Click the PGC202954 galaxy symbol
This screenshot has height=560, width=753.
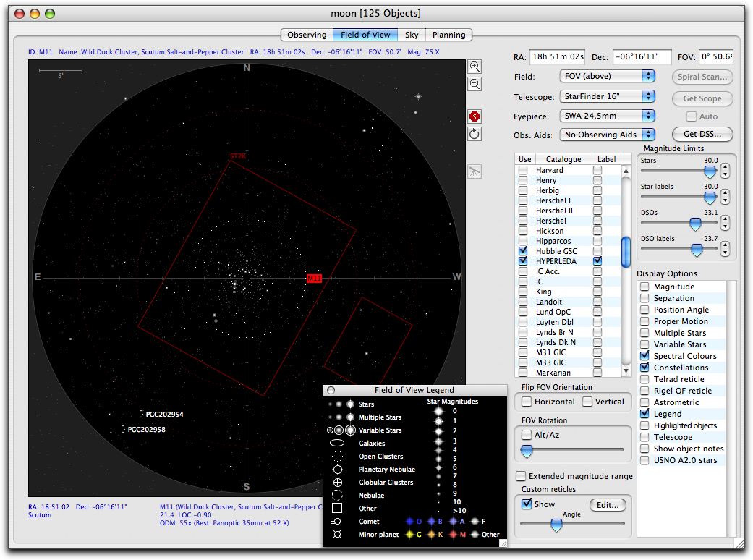(x=141, y=414)
